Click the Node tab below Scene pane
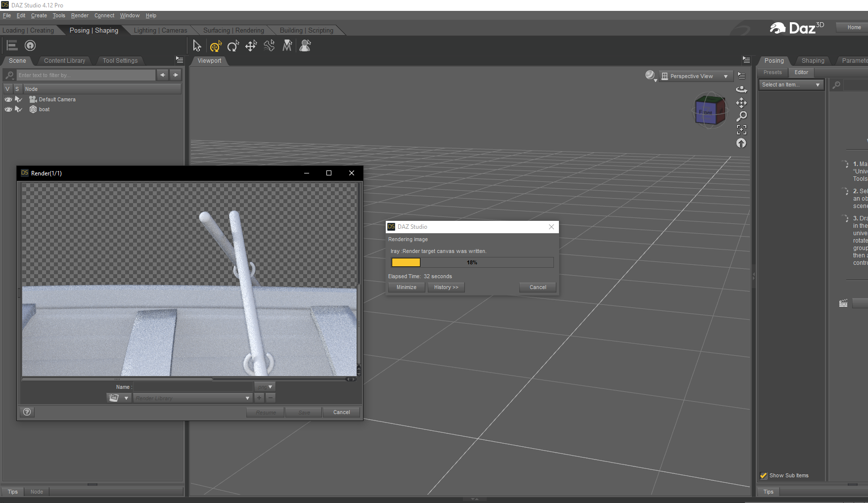This screenshot has width=868, height=503. click(37, 492)
